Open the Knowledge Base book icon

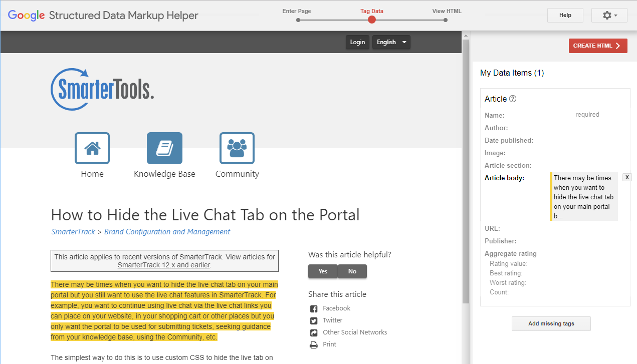coord(164,148)
